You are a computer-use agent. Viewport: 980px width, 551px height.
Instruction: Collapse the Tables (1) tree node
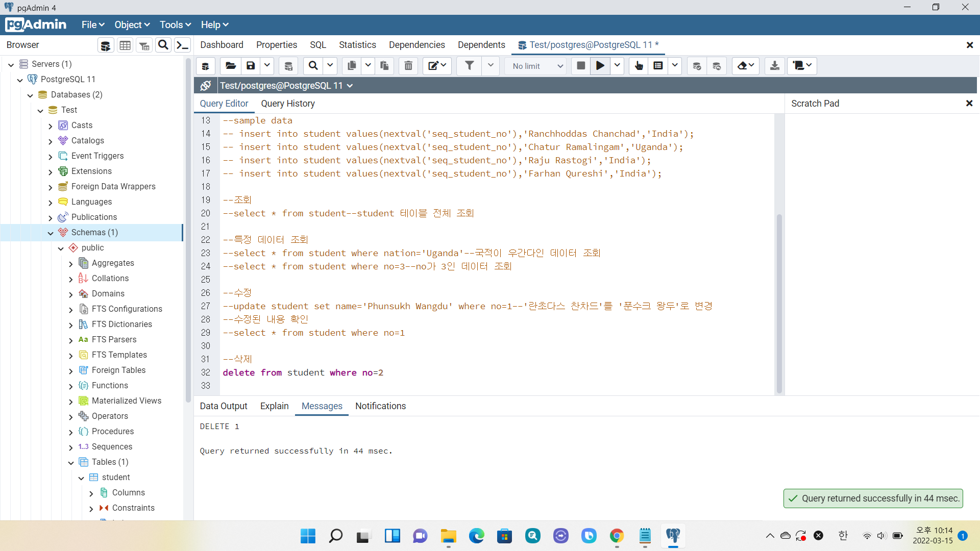(71, 462)
